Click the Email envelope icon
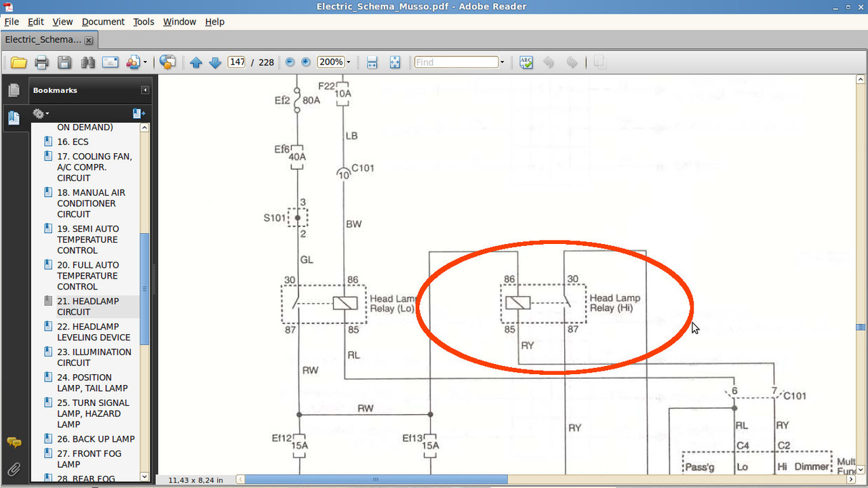Viewport: 868px width, 488px height. point(110,62)
